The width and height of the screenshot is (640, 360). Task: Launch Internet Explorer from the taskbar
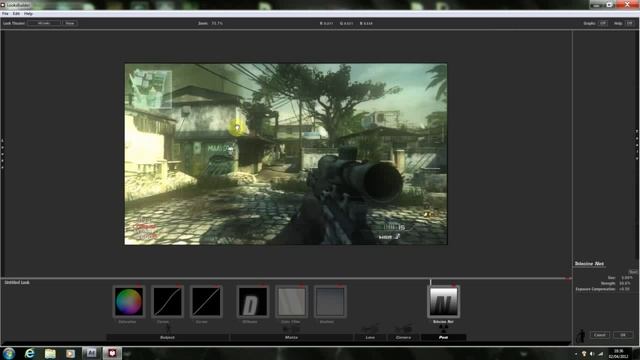tap(30, 353)
